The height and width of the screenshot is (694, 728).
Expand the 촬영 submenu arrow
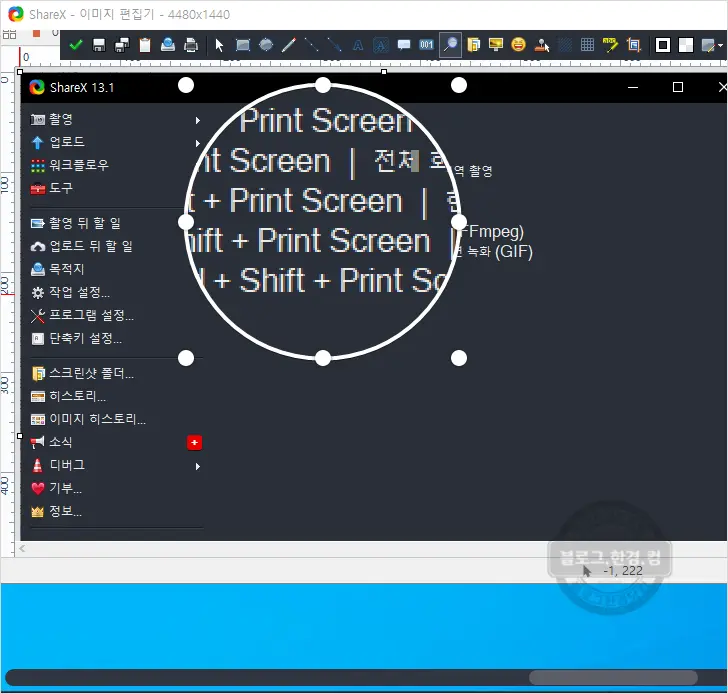[197, 120]
